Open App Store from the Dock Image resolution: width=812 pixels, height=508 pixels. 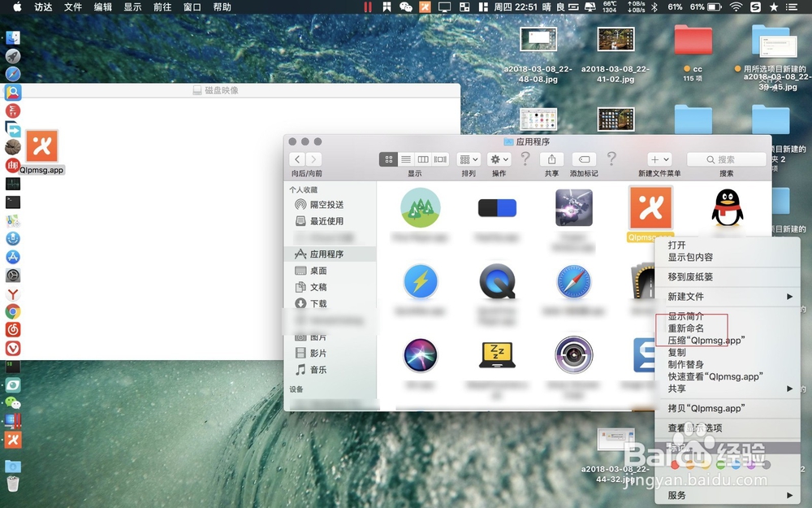coord(13,257)
